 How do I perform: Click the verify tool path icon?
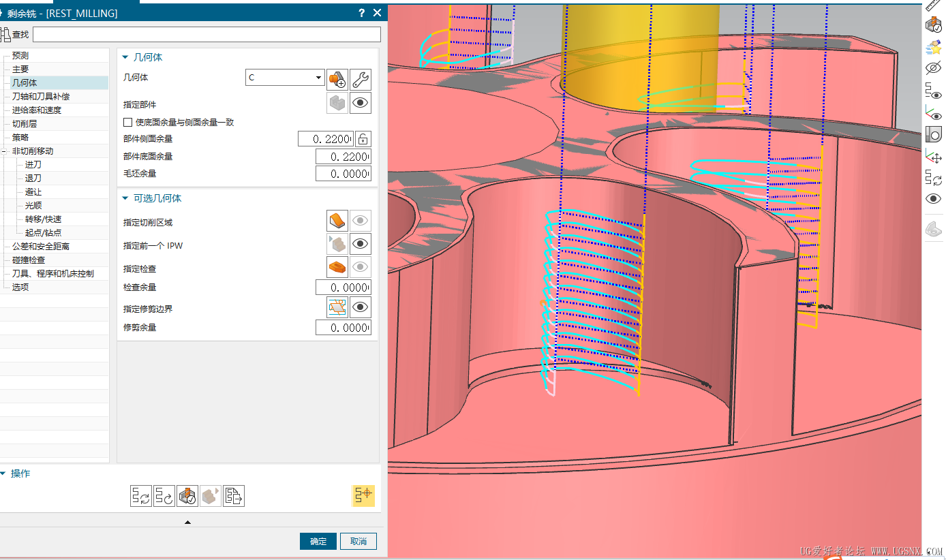(x=187, y=496)
